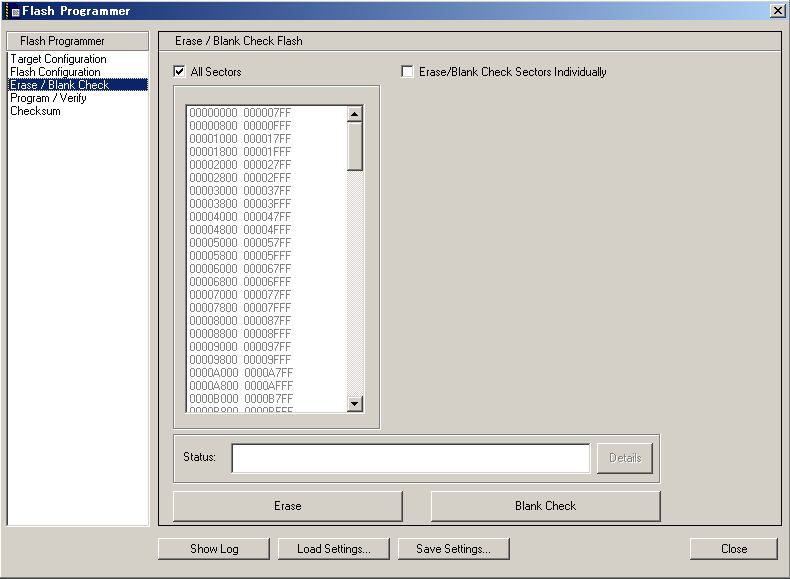Click Save Settings button

click(x=453, y=549)
